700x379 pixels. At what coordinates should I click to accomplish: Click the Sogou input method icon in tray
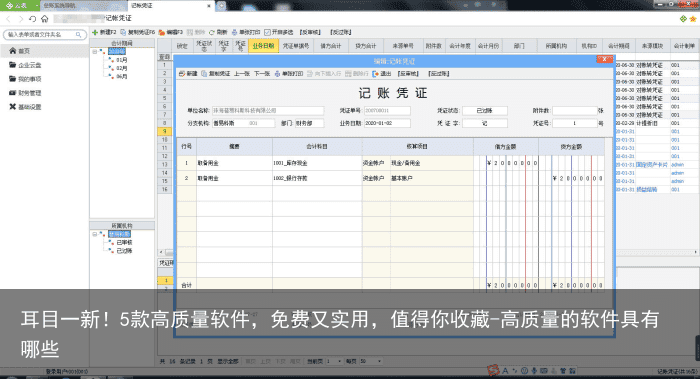pos(493,371)
